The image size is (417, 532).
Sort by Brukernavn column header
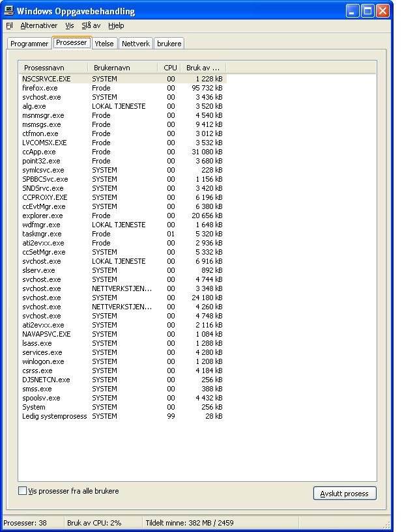coord(122,68)
